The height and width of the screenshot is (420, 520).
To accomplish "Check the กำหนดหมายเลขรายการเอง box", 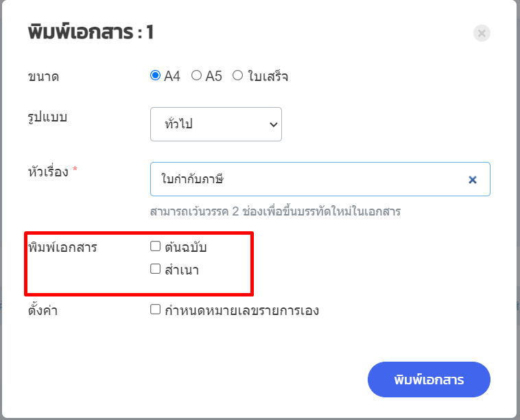I will [156, 310].
